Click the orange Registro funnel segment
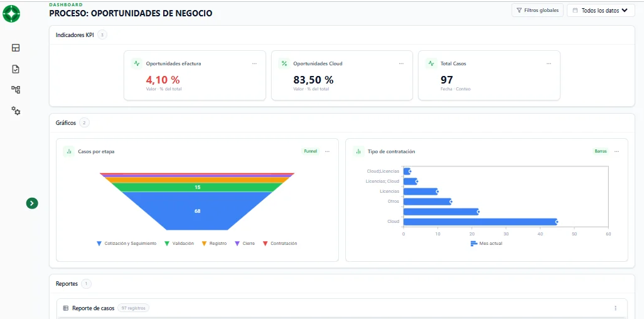Image resolution: width=644 pixels, height=319 pixels. pos(197,180)
